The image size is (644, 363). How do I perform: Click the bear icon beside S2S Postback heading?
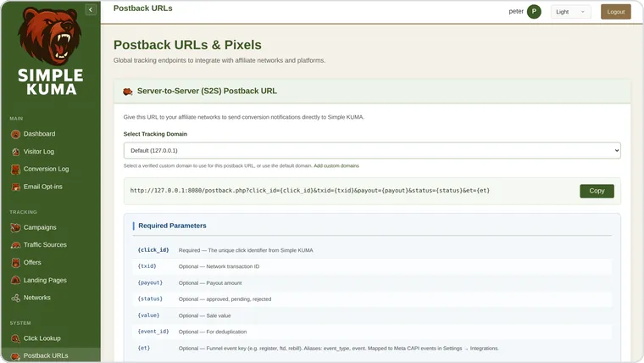click(x=128, y=92)
